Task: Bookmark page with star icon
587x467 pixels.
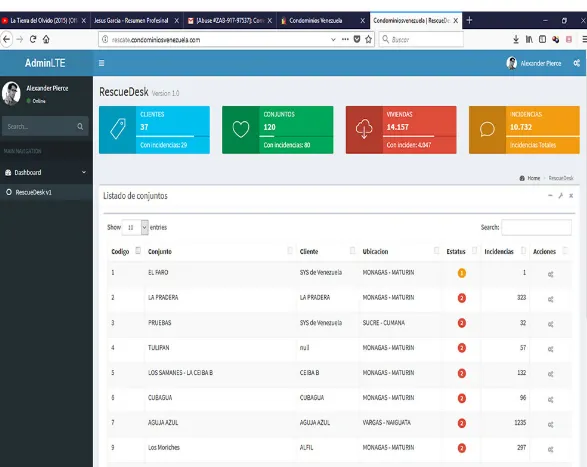Action: pyautogui.click(x=368, y=39)
